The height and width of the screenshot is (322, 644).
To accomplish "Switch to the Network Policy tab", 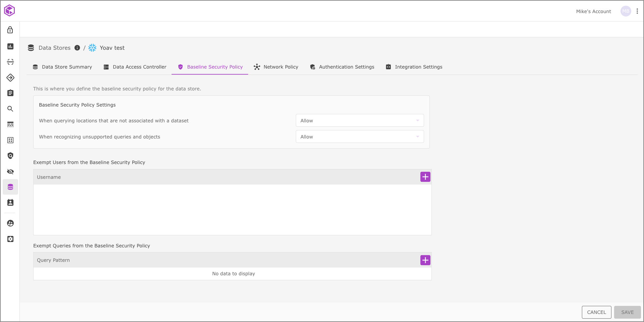I will point(276,67).
